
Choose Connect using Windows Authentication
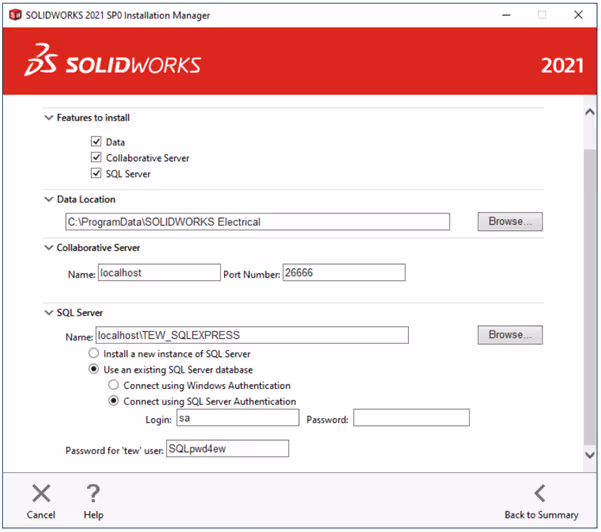[x=113, y=385]
